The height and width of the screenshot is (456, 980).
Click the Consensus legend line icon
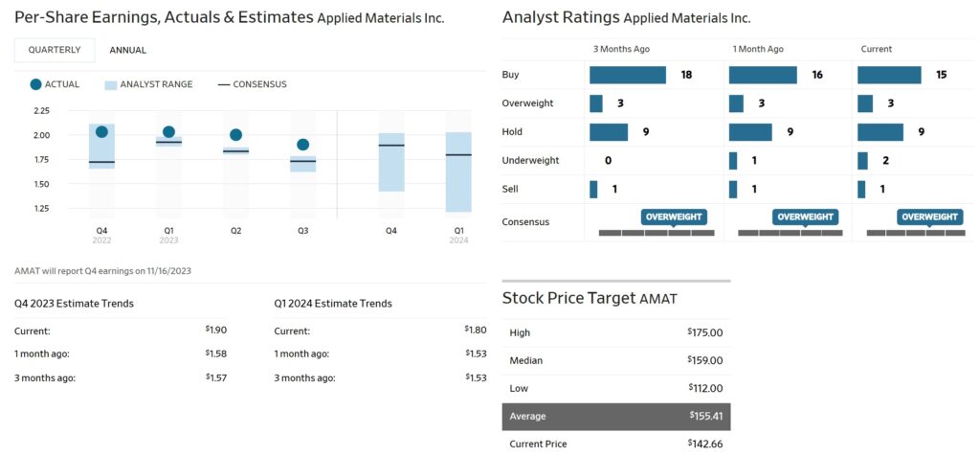coord(224,84)
